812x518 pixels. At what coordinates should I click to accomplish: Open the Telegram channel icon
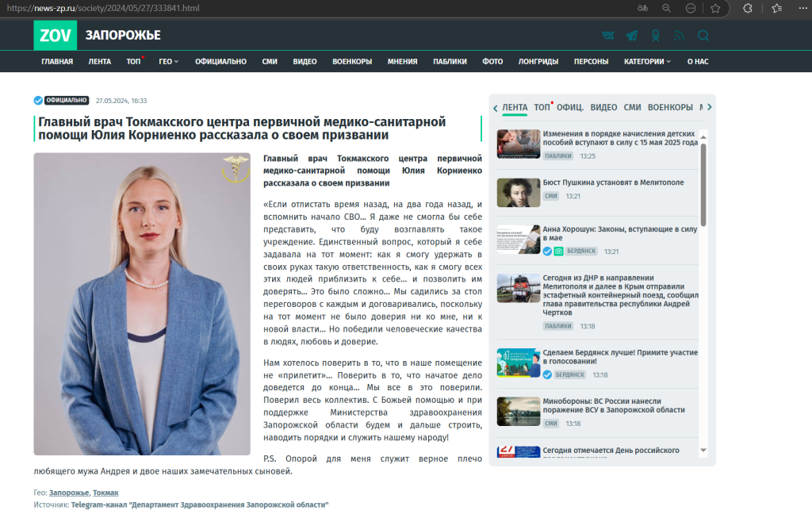tap(632, 35)
